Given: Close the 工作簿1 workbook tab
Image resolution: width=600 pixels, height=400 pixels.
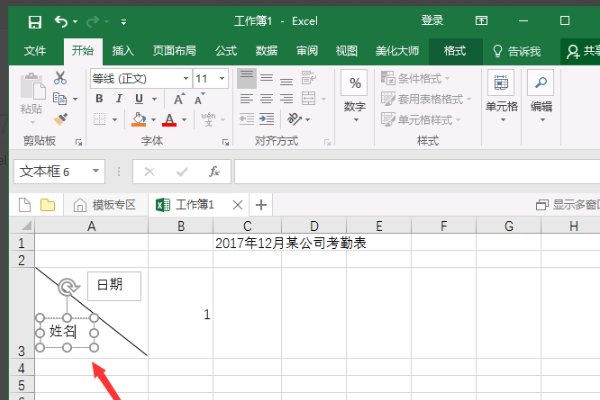Looking at the screenshot, I should 238,205.
